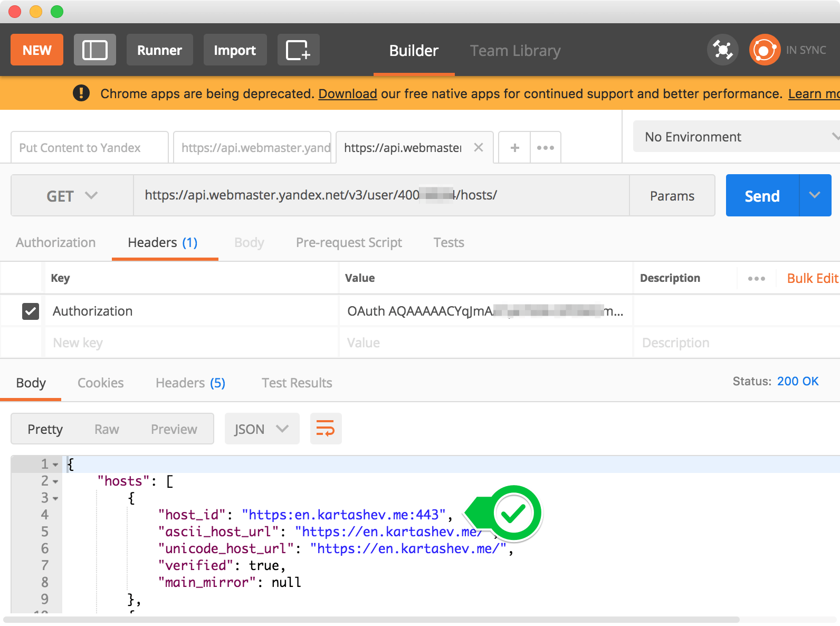The image size is (840, 626).
Task: Click the OAuth token value cell
Action: (485, 311)
